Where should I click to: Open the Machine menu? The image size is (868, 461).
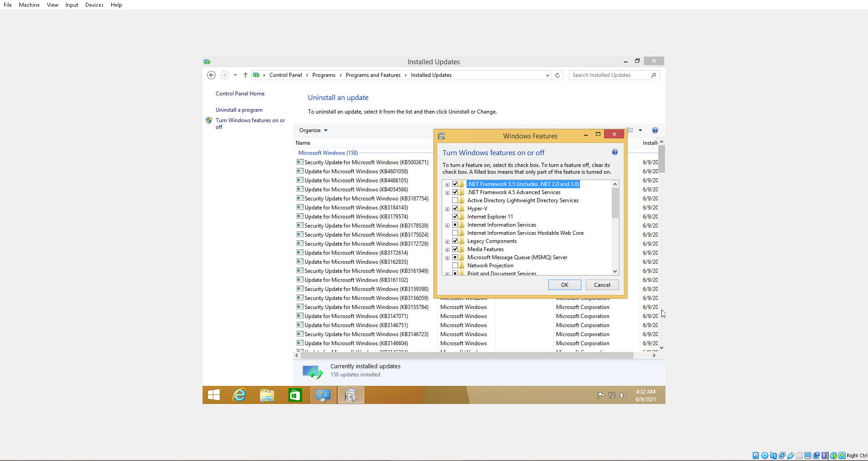[29, 5]
